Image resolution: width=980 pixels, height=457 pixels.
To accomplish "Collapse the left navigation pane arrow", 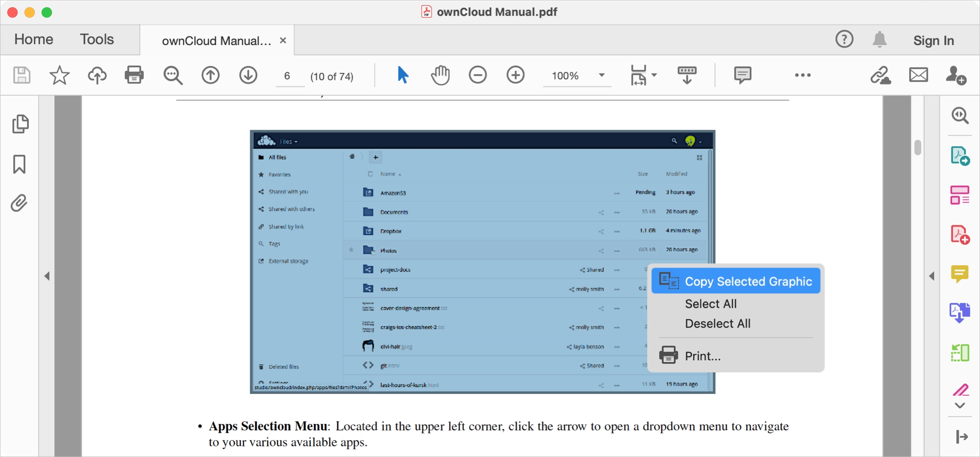I will [x=47, y=276].
